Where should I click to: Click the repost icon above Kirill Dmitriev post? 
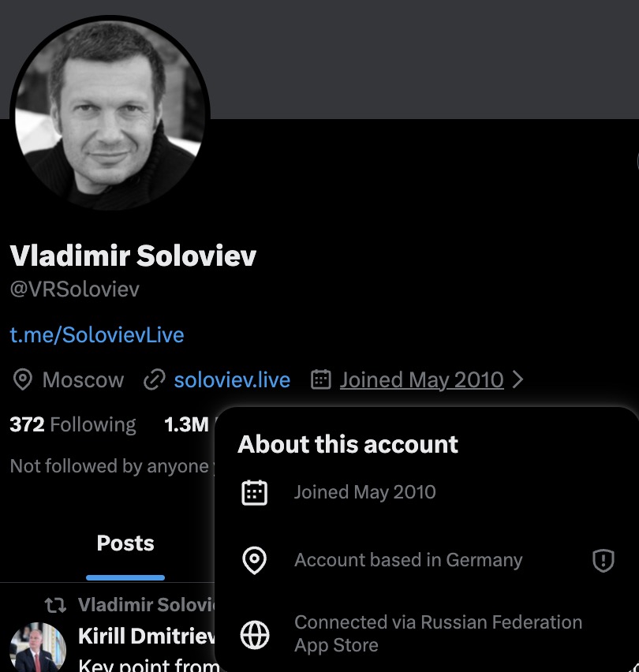pyautogui.click(x=55, y=605)
